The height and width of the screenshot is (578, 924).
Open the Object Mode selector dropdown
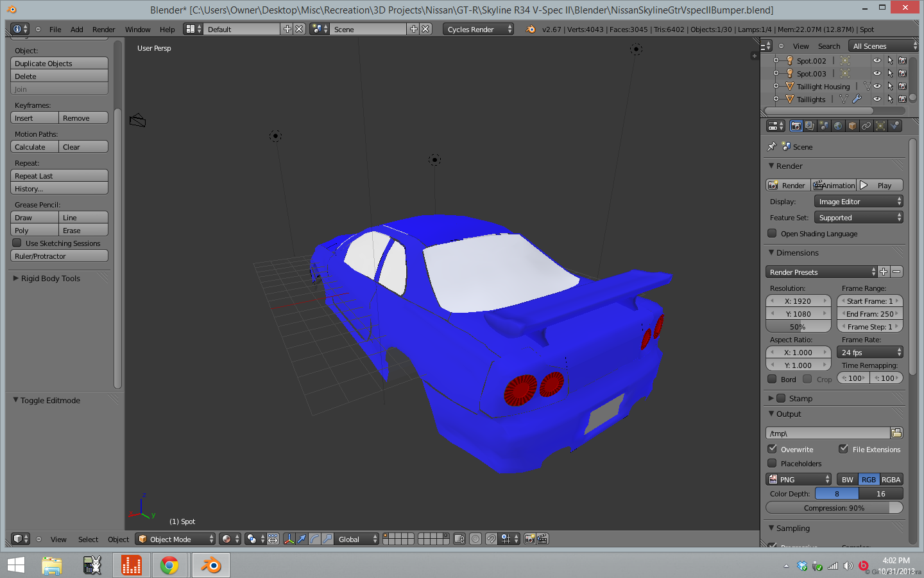coord(175,539)
